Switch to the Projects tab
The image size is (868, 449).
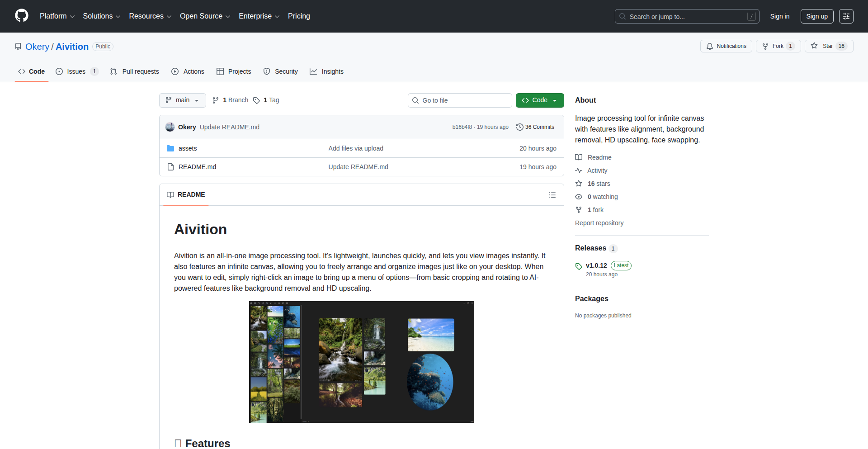(234, 71)
